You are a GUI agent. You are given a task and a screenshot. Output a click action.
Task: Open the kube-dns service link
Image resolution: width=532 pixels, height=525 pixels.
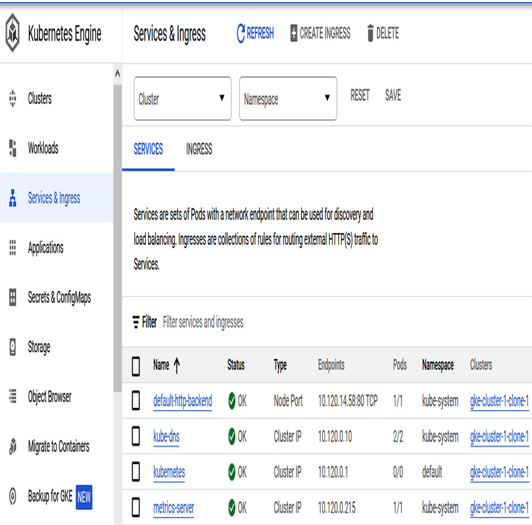click(166, 437)
